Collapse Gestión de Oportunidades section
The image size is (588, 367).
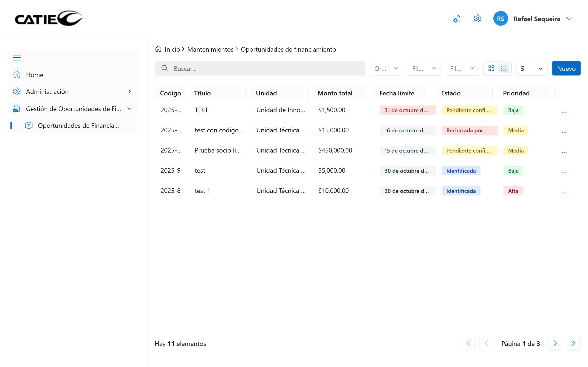click(73, 108)
